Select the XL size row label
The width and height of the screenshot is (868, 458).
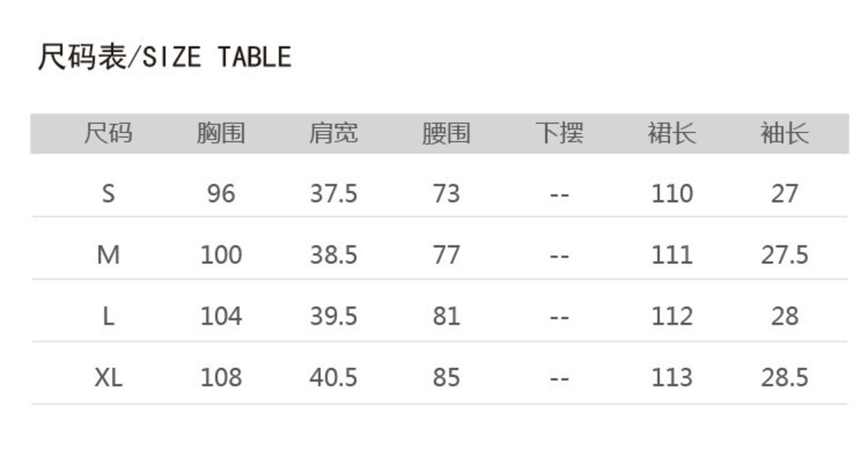tap(108, 377)
